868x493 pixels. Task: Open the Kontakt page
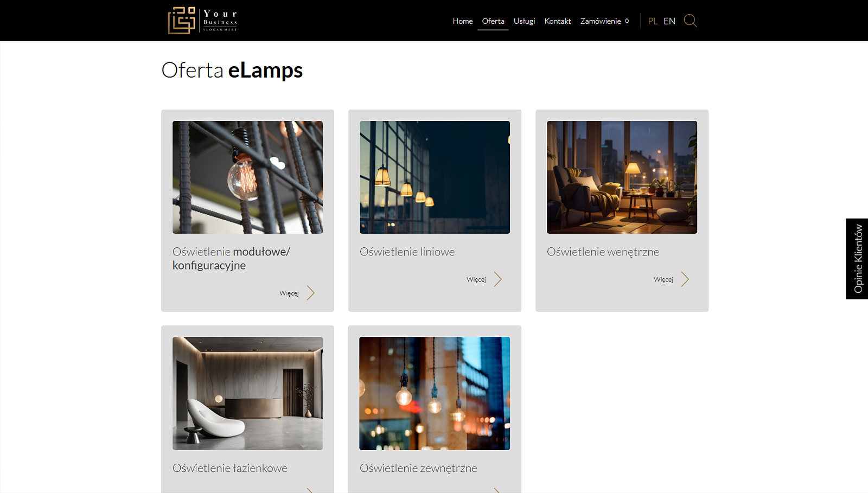pyautogui.click(x=558, y=21)
